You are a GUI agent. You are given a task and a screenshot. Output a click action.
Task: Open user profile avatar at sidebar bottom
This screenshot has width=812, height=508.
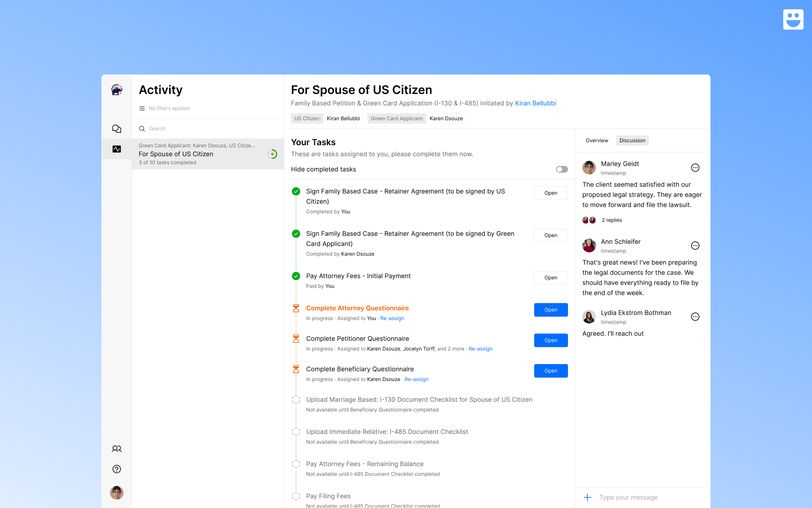(117, 493)
